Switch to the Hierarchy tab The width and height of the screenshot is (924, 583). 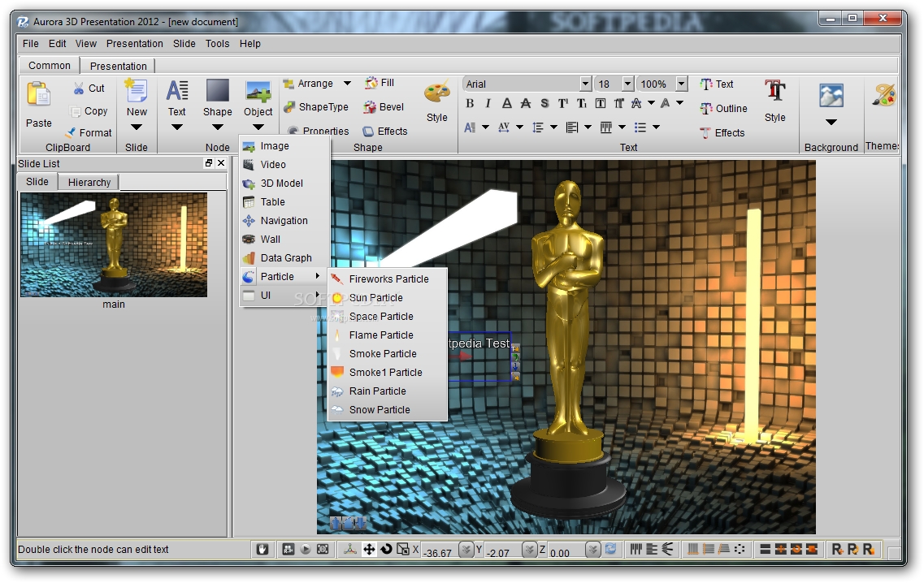point(89,183)
